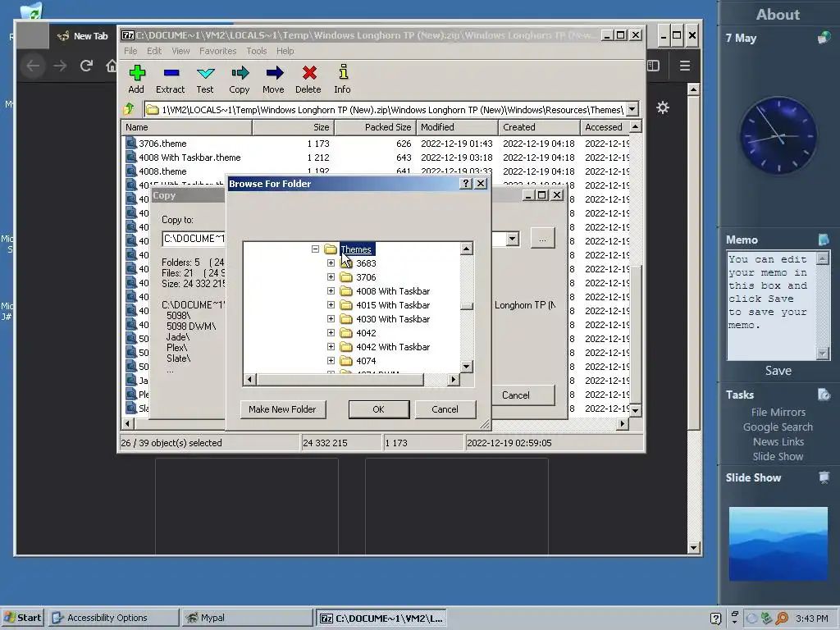
Task: Expand the 4042 With Taskbar folder node
Action: pos(331,347)
